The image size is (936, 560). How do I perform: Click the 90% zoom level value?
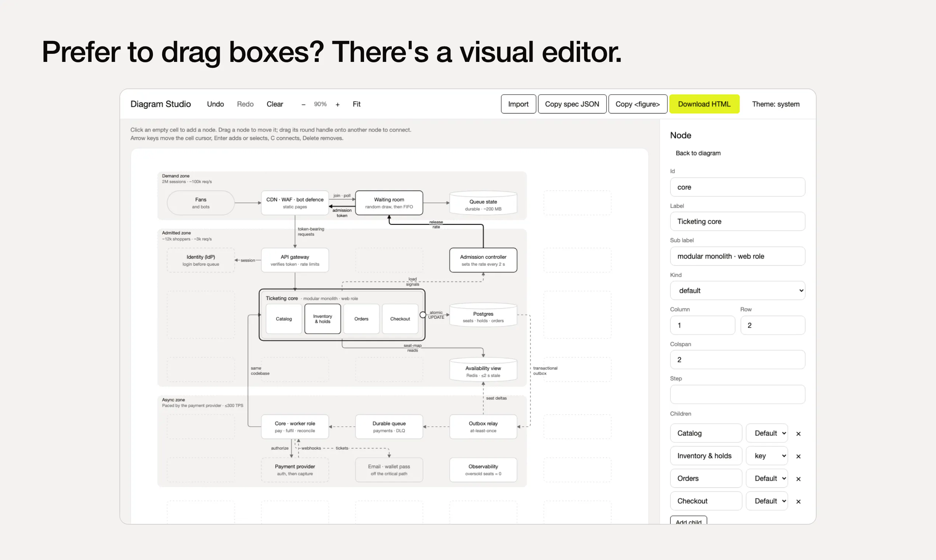tap(320, 104)
